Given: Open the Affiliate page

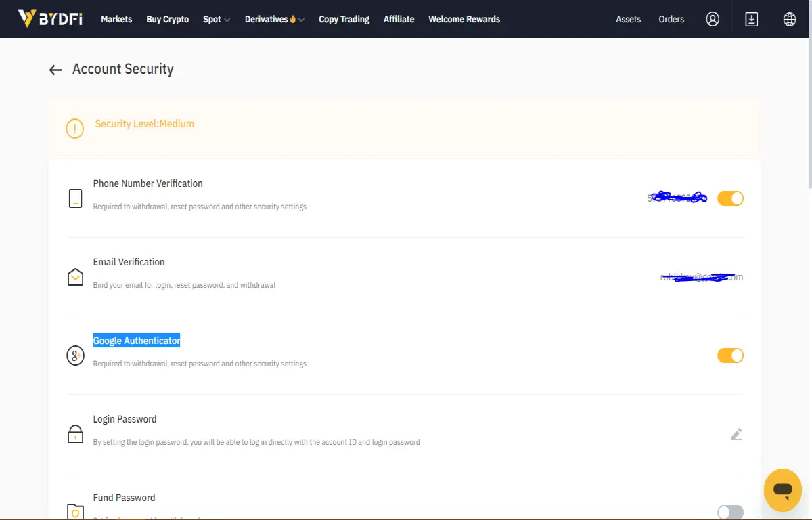Looking at the screenshot, I should pos(399,19).
